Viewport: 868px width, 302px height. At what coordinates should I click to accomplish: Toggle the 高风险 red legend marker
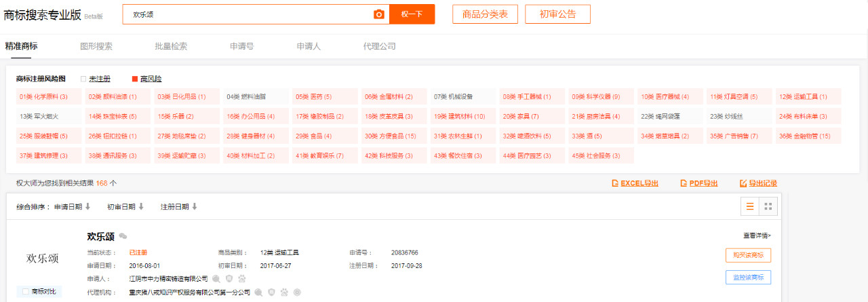coord(135,79)
